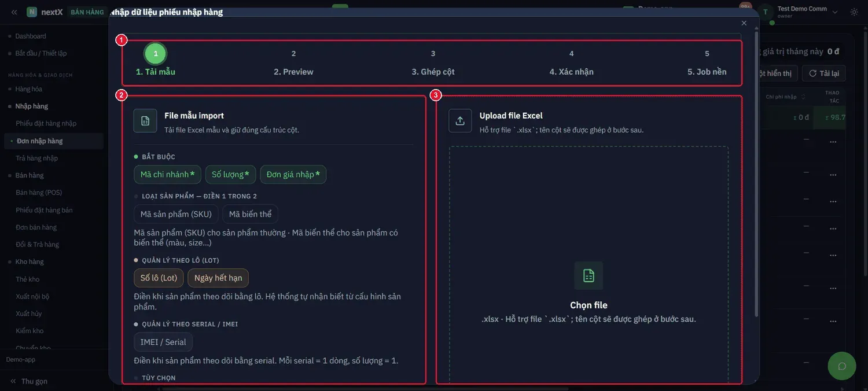The image size is (868, 391).
Task: Click the Mã chi nhánh required tag
Action: 167,175
